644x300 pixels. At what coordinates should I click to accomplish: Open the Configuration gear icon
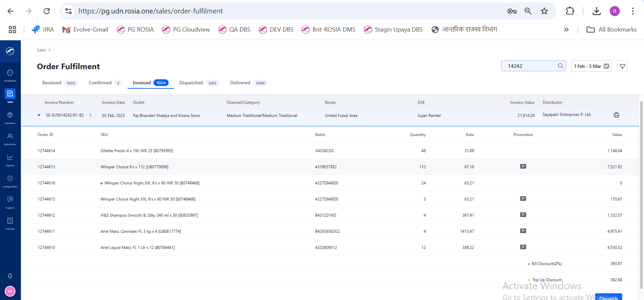[x=10, y=181]
